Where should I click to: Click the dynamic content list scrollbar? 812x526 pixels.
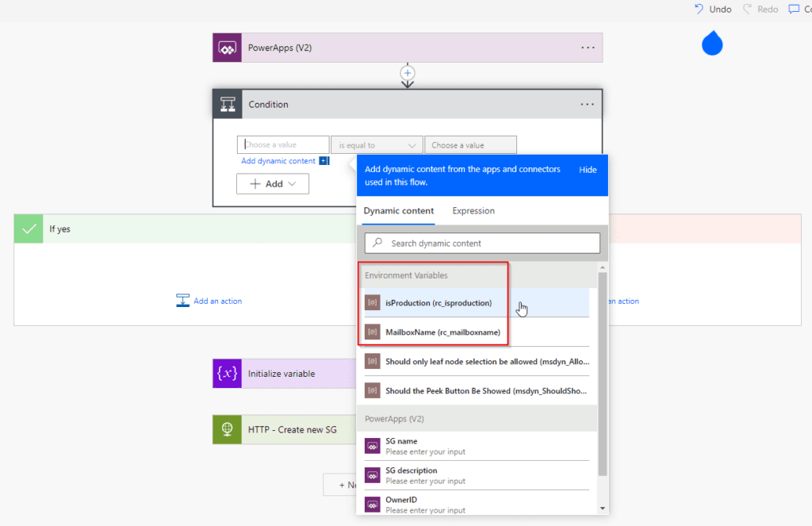tap(603, 373)
